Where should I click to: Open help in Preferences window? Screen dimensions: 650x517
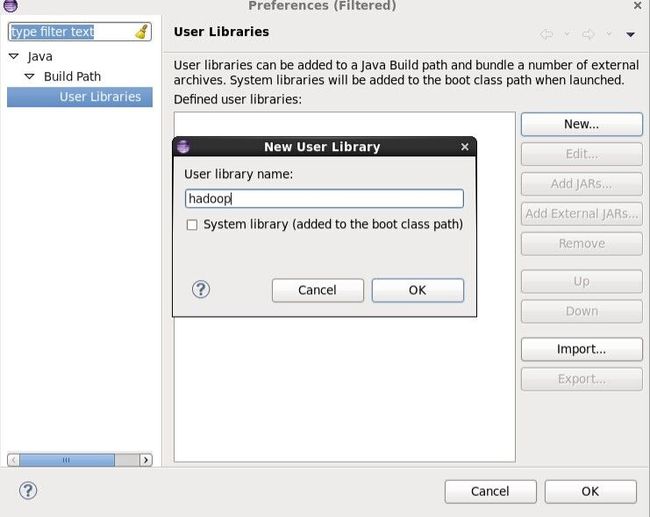tap(28, 490)
